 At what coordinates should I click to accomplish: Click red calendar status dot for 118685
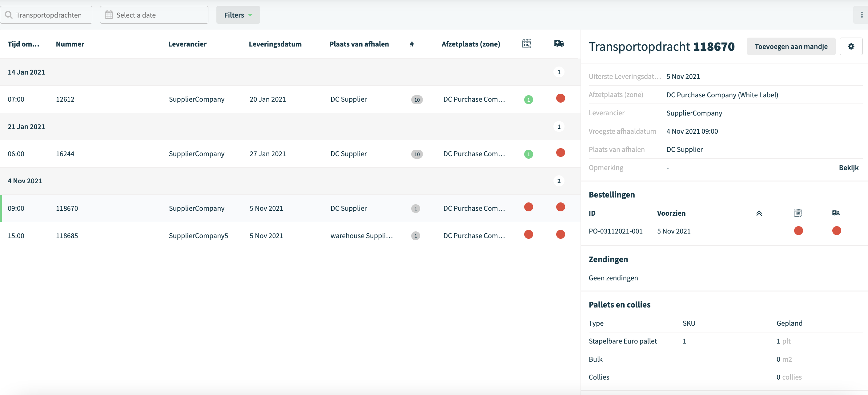(528, 234)
